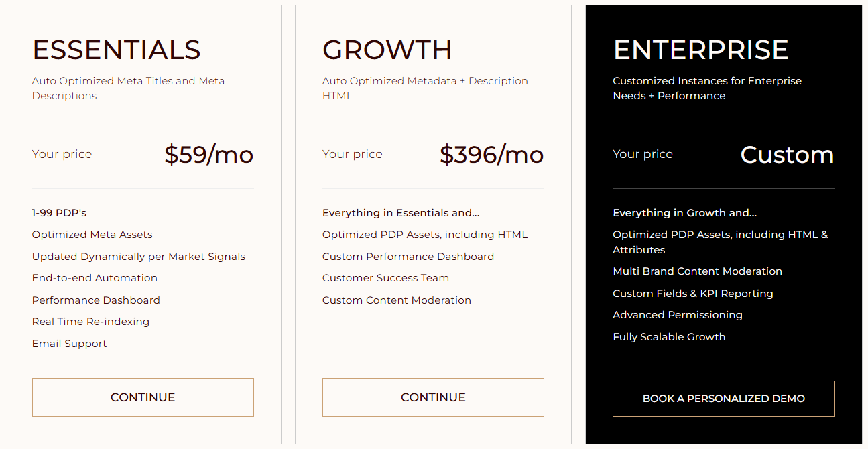This screenshot has width=868, height=449.
Task: Click the Real Time Re-indexing feature
Action: point(90,322)
